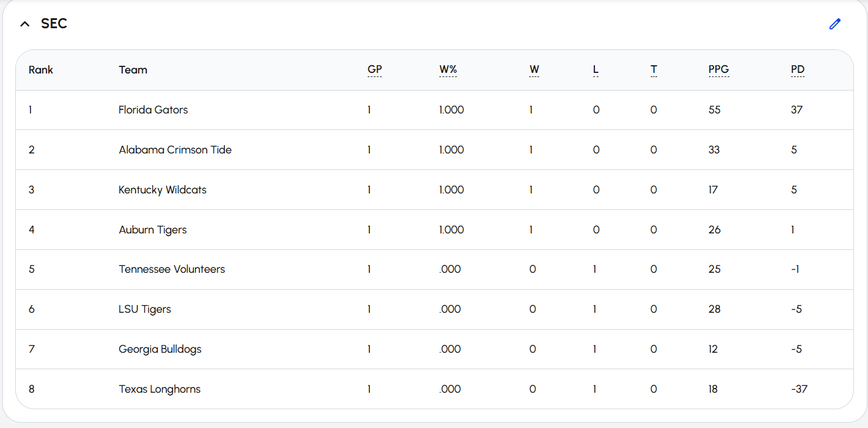Sort by the GP column header

(375, 70)
